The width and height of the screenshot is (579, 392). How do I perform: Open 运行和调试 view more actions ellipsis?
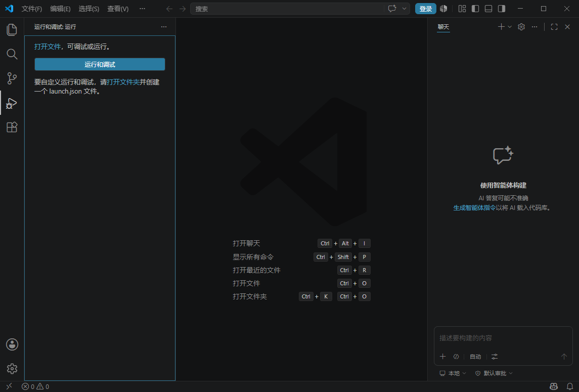click(163, 27)
